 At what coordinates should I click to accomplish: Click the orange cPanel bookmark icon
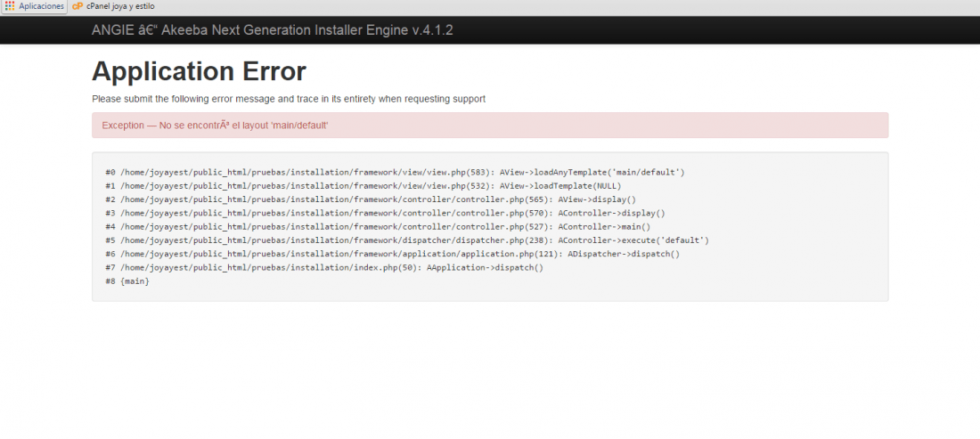tap(78, 6)
